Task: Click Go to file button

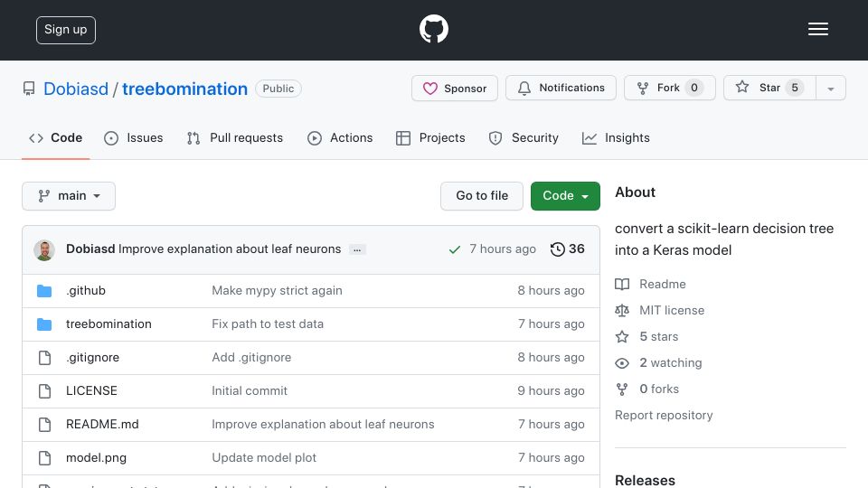Action: 482,196
